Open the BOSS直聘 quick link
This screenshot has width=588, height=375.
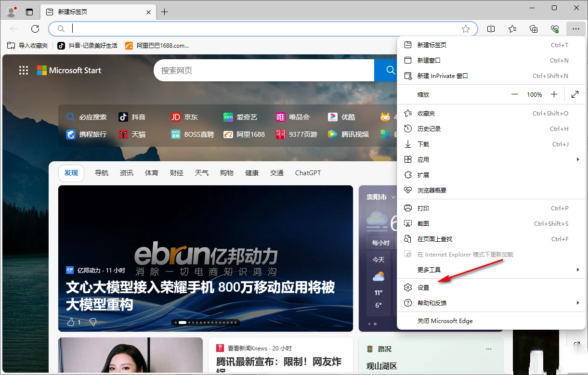click(192, 134)
